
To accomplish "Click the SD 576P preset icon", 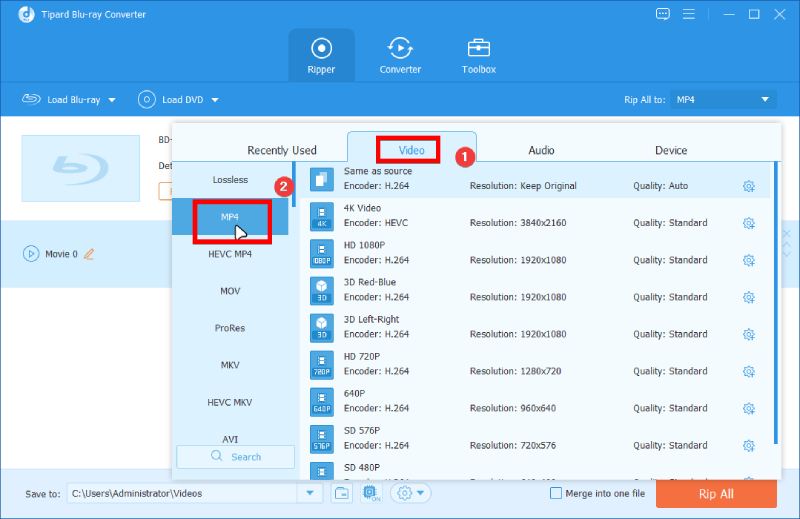I will pos(321,439).
